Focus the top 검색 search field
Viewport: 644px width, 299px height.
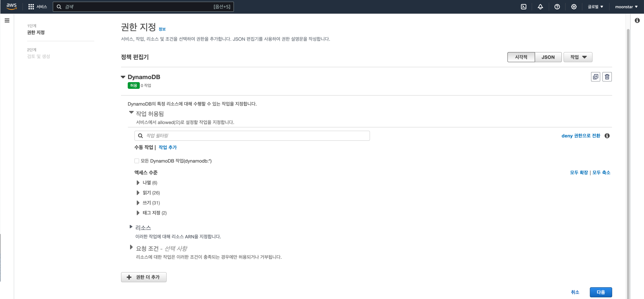coord(143,7)
